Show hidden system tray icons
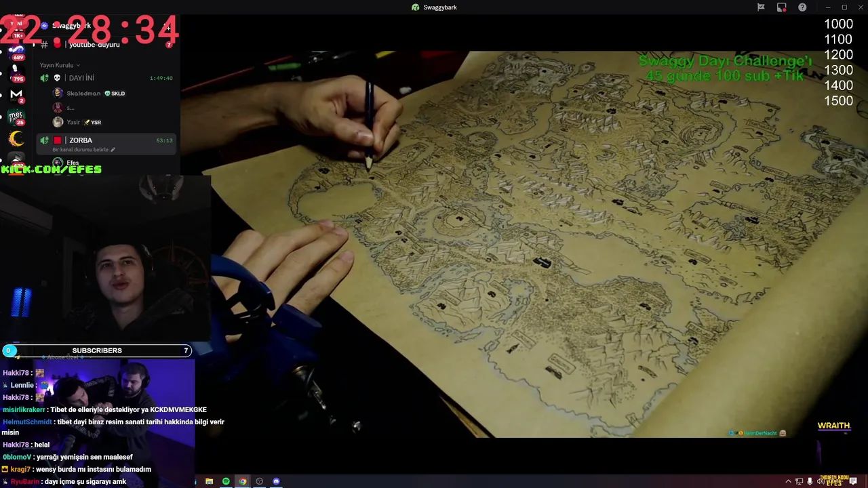Image resolution: width=868 pixels, height=488 pixels. point(788,481)
